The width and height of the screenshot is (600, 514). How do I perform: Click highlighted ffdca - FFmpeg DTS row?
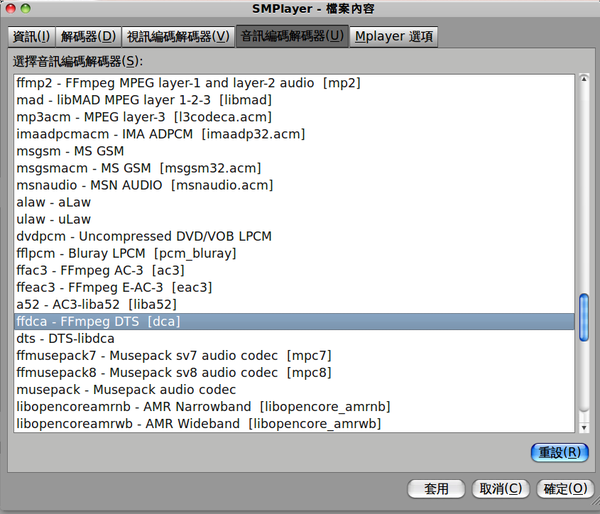coord(294,321)
